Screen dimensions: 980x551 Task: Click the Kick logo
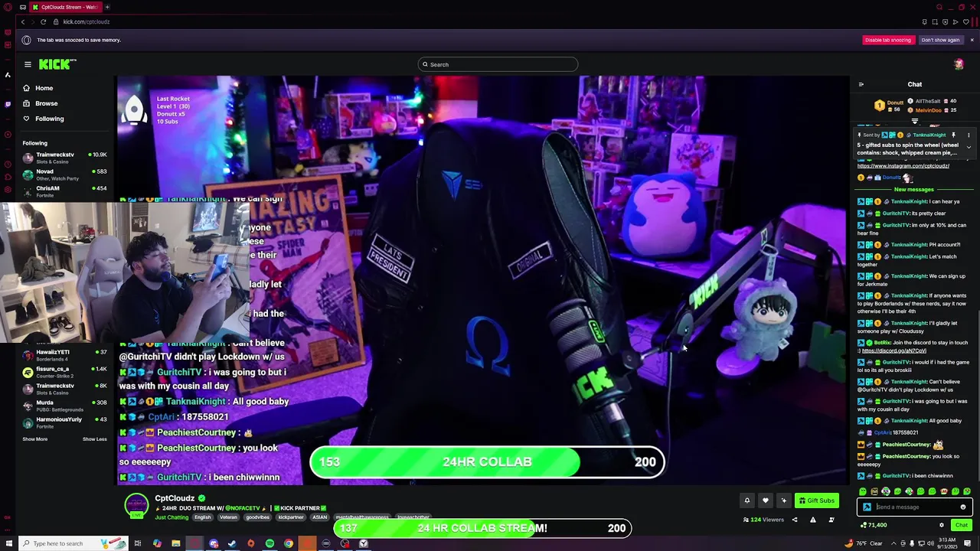(x=57, y=64)
